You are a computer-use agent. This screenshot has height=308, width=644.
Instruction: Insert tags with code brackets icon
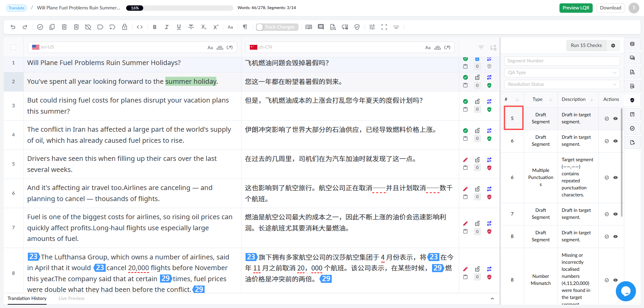pyautogui.click(x=140, y=27)
